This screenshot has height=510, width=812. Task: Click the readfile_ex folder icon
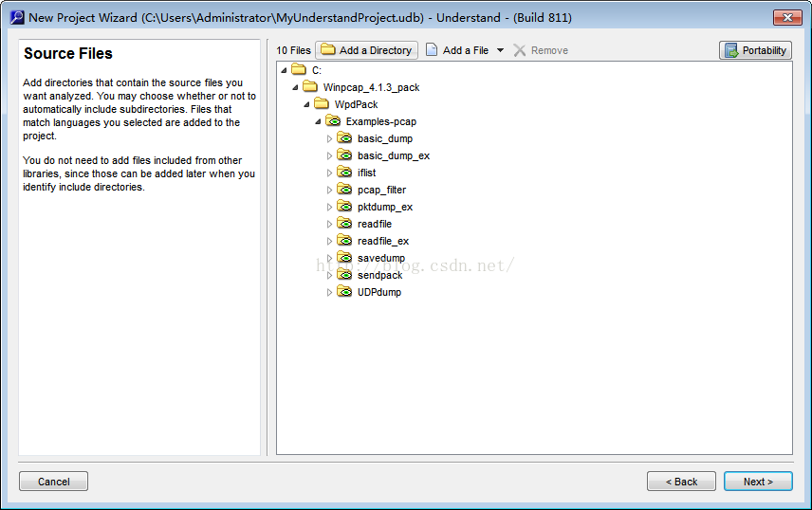coord(344,240)
